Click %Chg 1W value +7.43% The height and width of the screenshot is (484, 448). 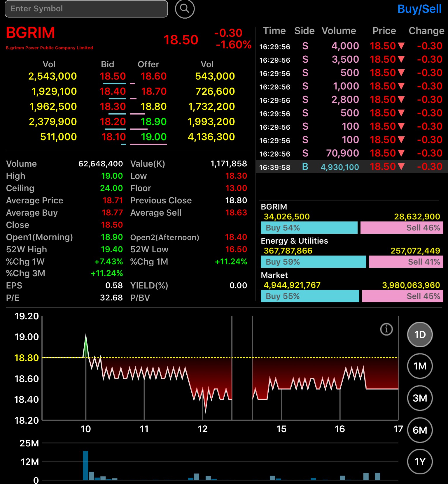109,262
